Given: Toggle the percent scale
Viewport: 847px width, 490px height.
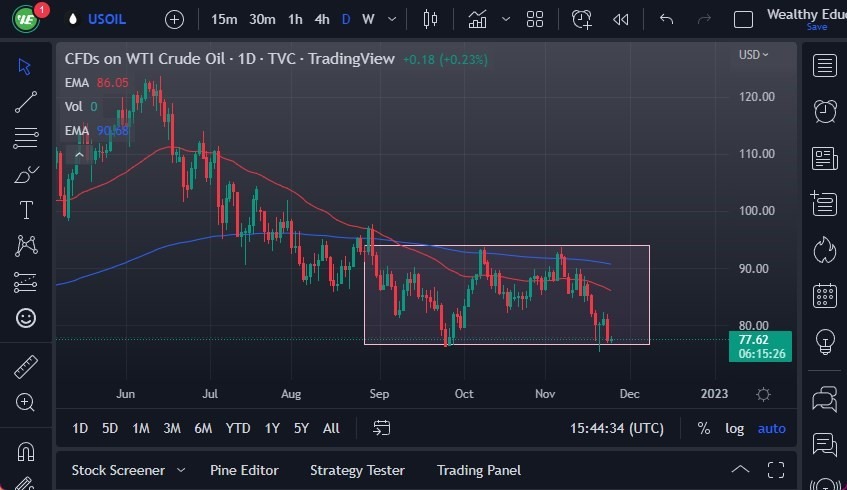Looking at the screenshot, I should click(704, 428).
